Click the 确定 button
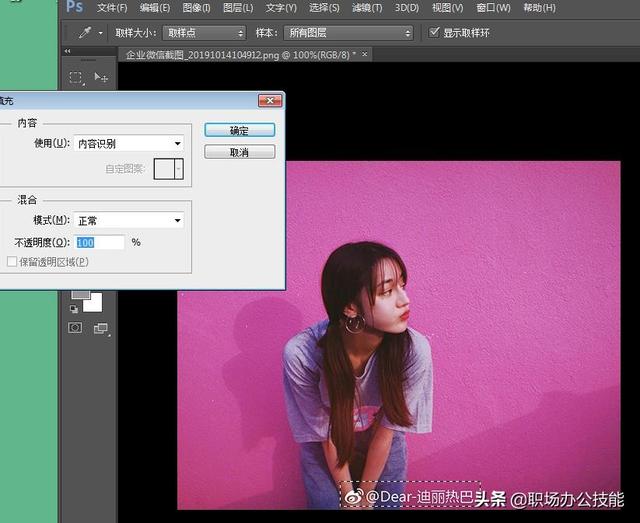Screen dimensions: 640x523 point(240,130)
